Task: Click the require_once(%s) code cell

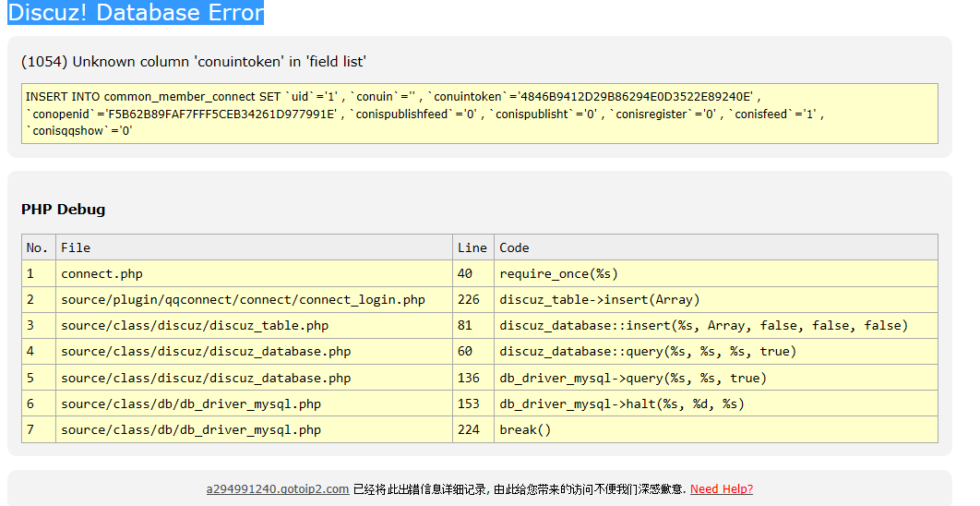Action: 558,273
